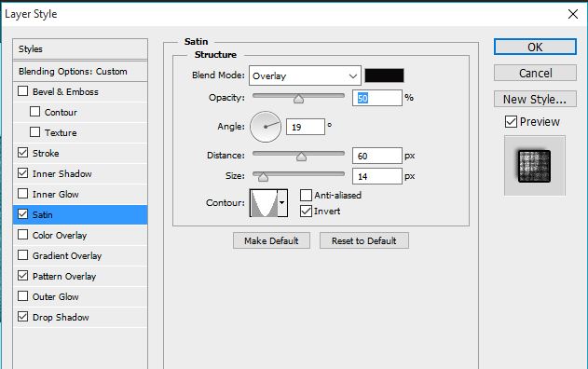Enable the Anti-aliased checkbox
588x369 pixels.
click(306, 195)
